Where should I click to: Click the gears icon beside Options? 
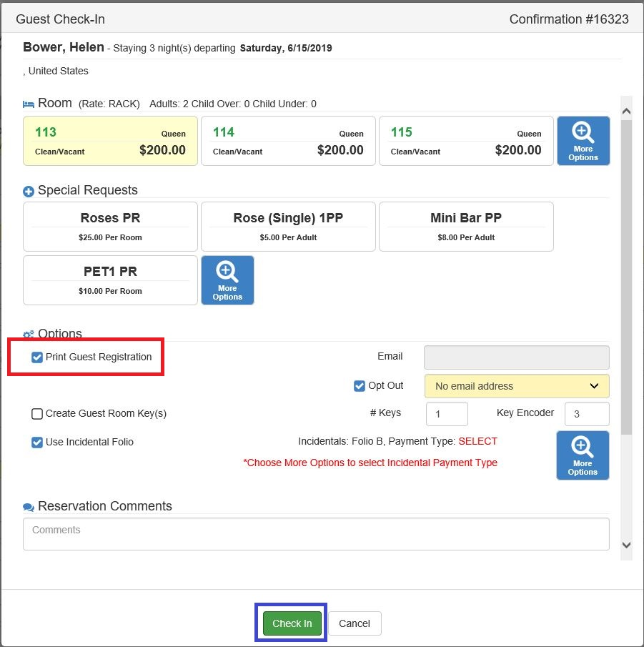click(27, 334)
